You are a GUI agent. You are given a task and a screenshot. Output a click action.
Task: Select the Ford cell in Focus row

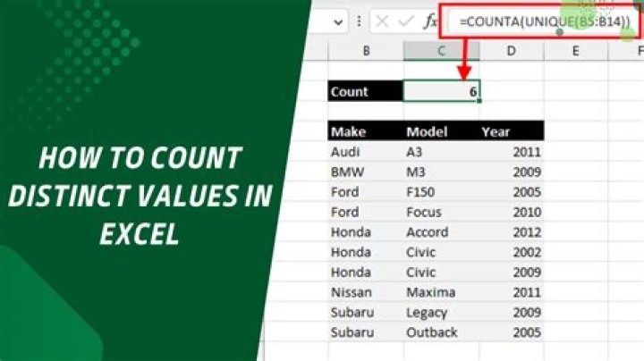(366, 212)
